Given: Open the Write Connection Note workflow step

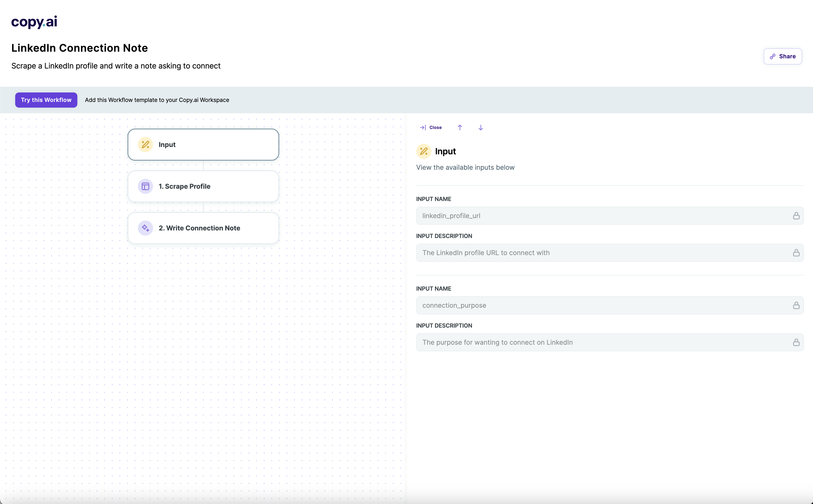Looking at the screenshot, I should (204, 228).
